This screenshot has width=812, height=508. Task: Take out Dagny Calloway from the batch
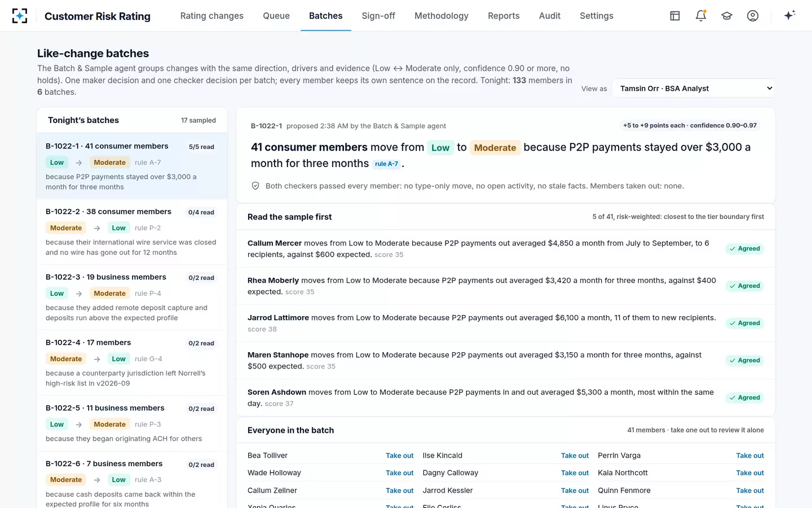[575, 473]
